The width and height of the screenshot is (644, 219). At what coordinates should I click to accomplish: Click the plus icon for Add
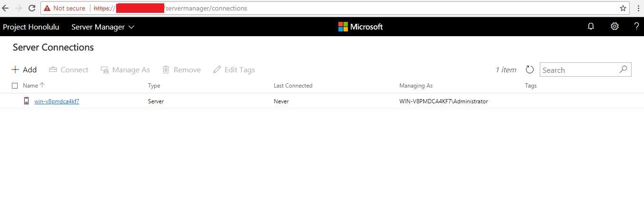(15, 70)
